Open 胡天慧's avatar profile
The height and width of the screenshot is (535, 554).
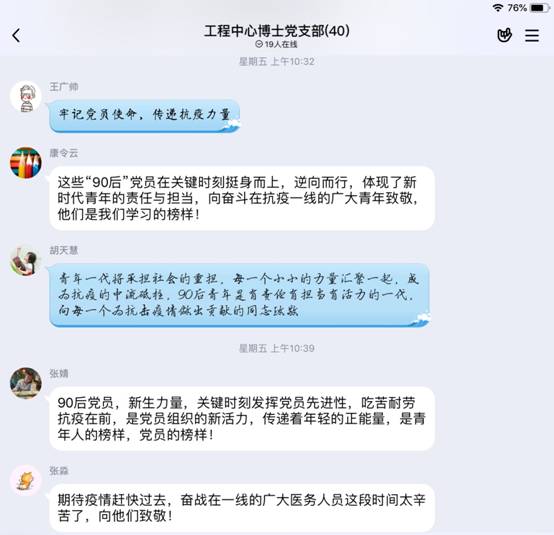[26, 260]
